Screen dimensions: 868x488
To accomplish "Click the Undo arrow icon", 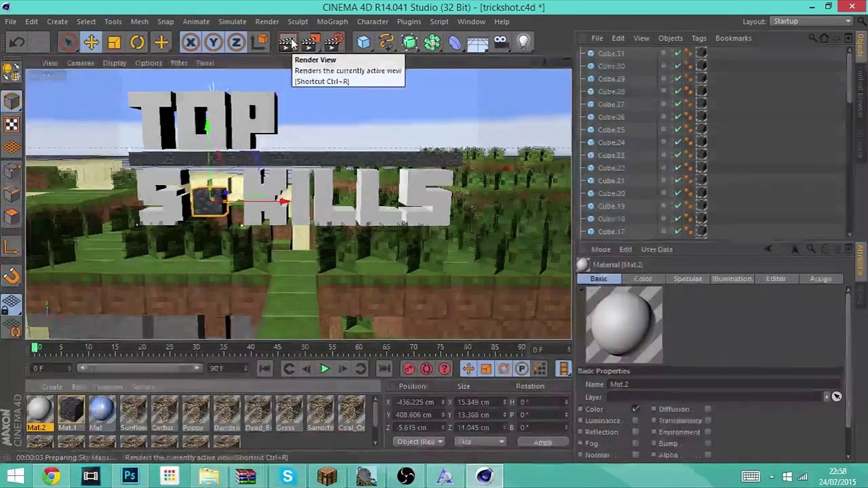I will (17, 43).
